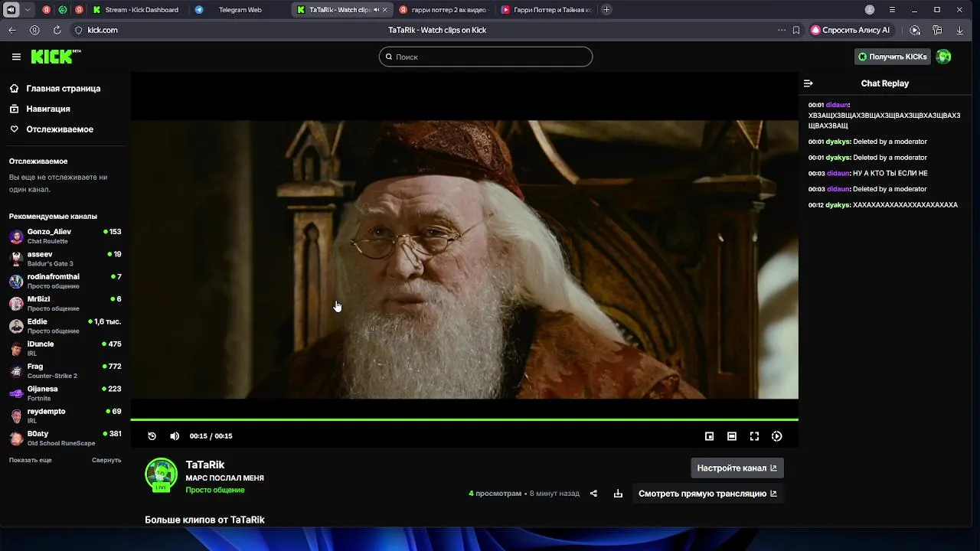This screenshot has width=980, height=551.
Task: Click the Настройте канал button
Action: point(737,468)
